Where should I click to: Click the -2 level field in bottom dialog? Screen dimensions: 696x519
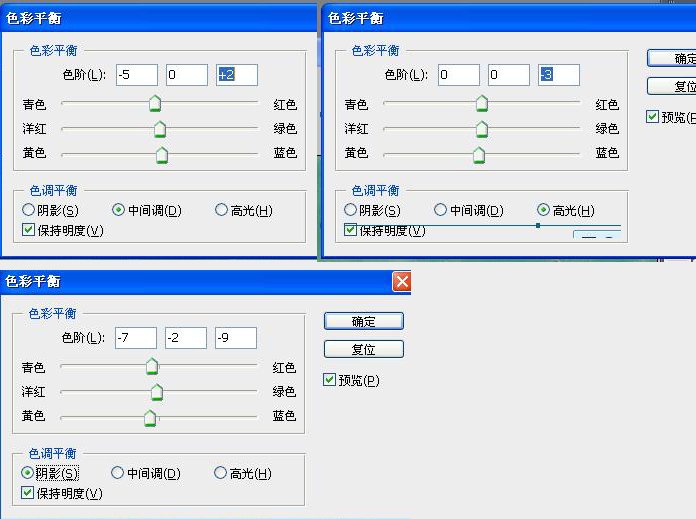tap(186, 338)
